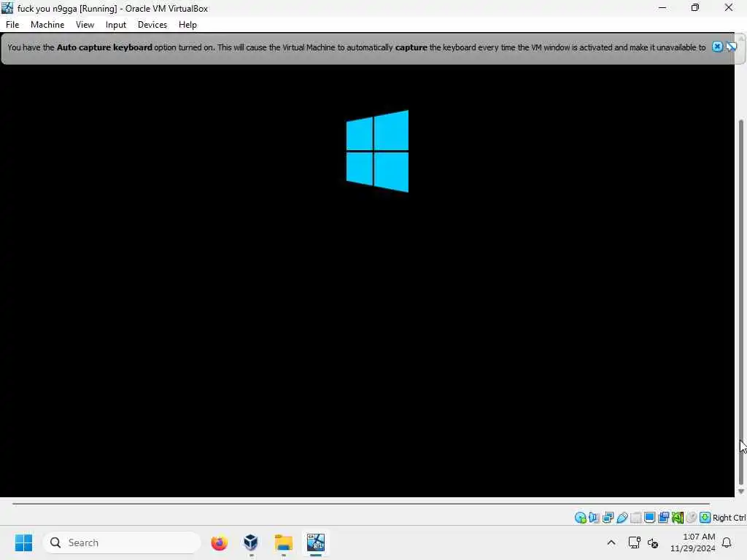Click the shared folders status bar icon

click(636, 518)
